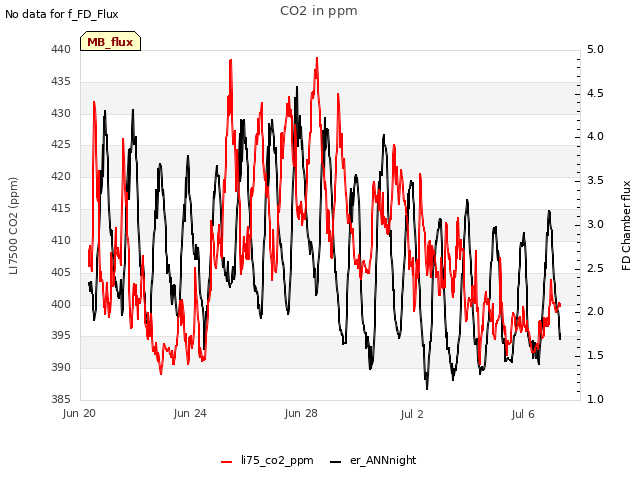This screenshot has width=640, height=480.
Task: Click the 5.0 right axis tick label
Action: (595, 50)
